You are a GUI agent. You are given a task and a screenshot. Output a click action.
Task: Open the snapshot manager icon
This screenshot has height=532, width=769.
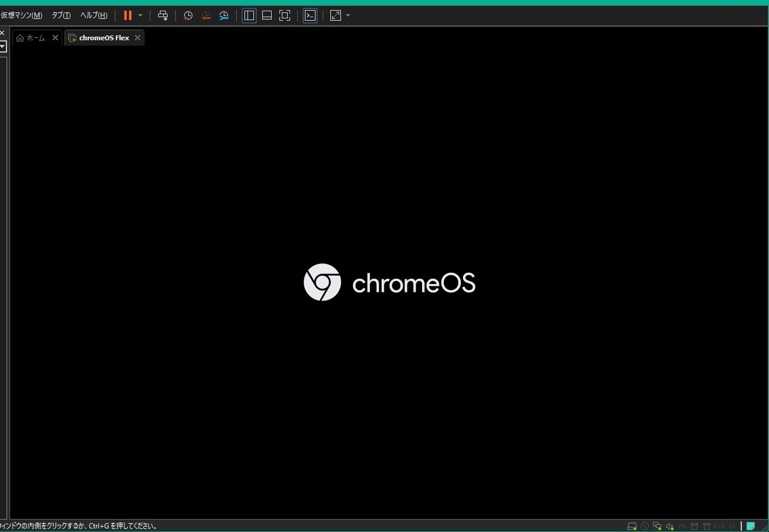pyautogui.click(x=224, y=15)
